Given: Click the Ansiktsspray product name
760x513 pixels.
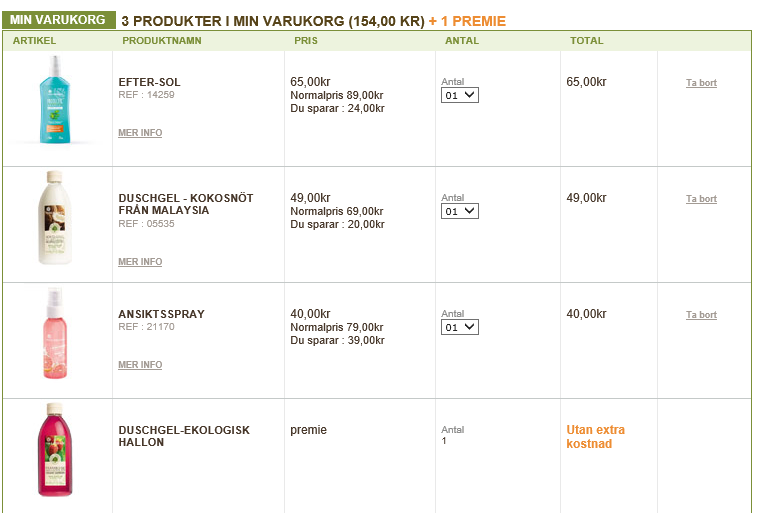Looking at the screenshot, I should [x=161, y=314].
